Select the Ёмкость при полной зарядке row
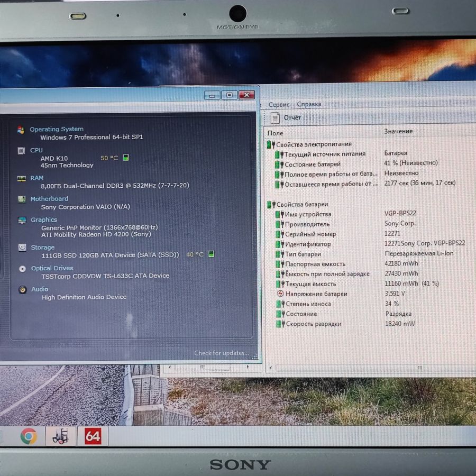This screenshot has height=476, width=476. pyautogui.click(x=370, y=273)
